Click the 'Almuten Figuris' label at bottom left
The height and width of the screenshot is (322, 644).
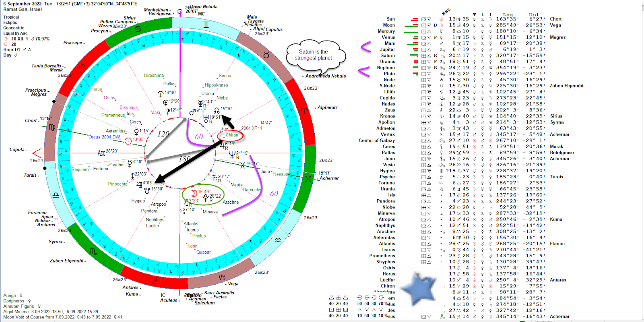pos(19,306)
